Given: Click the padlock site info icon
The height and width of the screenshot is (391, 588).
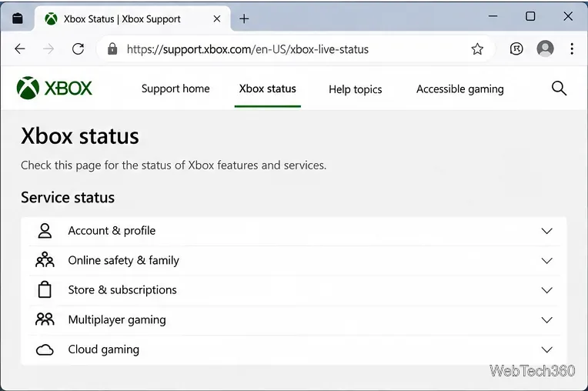Looking at the screenshot, I should pos(112,48).
